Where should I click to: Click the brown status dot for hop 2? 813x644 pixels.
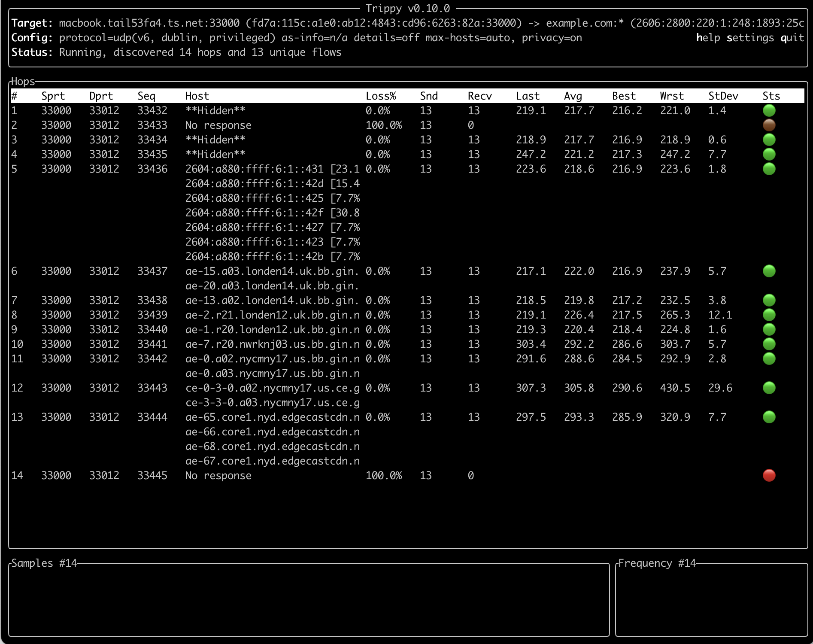[769, 125]
